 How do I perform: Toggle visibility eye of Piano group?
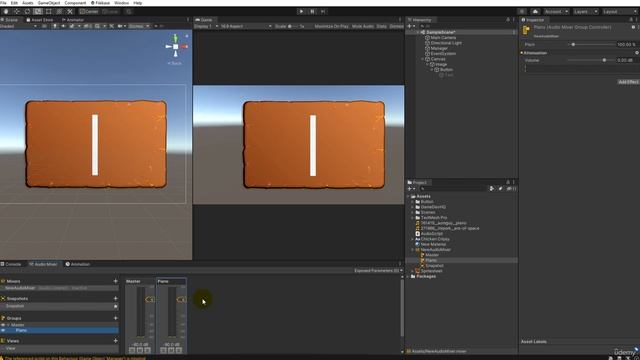pyautogui.click(x=3, y=330)
